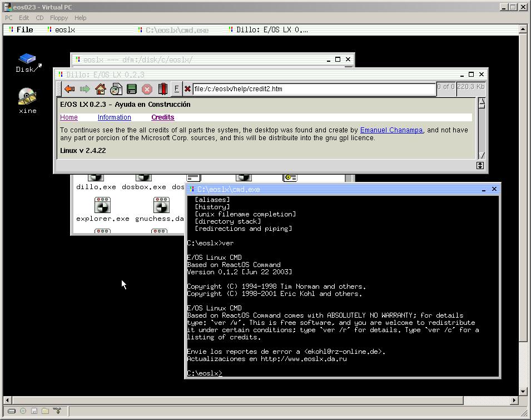Viewport: 531px width, 420px height.
Task: Follow the Emanuel Chanampa link
Action: [x=391, y=130]
